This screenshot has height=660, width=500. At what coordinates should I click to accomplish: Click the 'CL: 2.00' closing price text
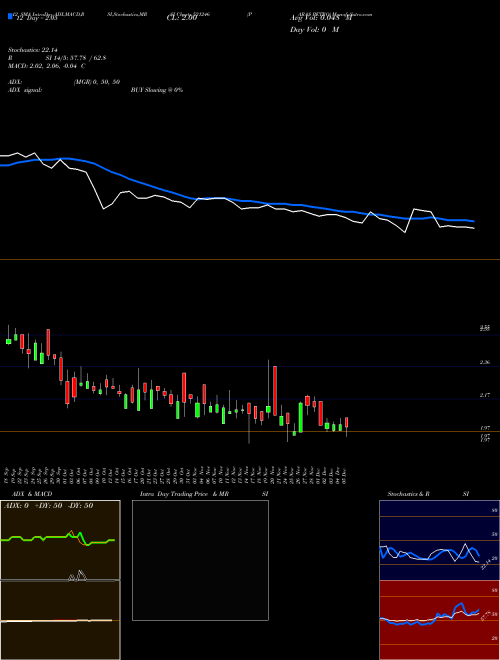coord(182,18)
